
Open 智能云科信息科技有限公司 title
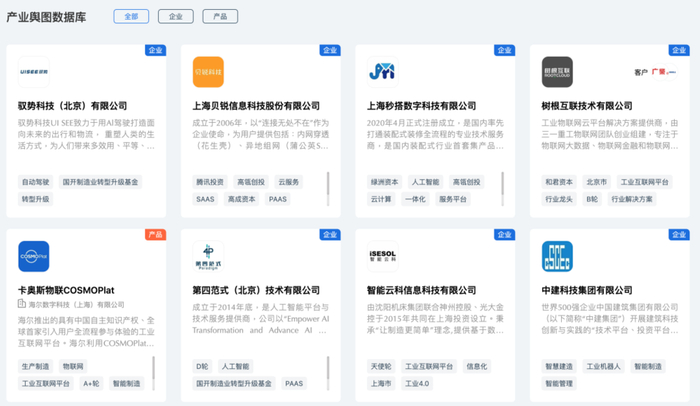421,290
